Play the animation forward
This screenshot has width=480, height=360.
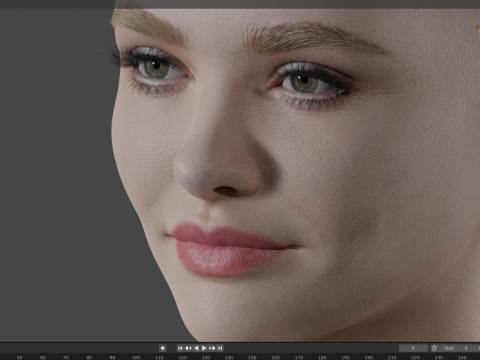point(204,348)
